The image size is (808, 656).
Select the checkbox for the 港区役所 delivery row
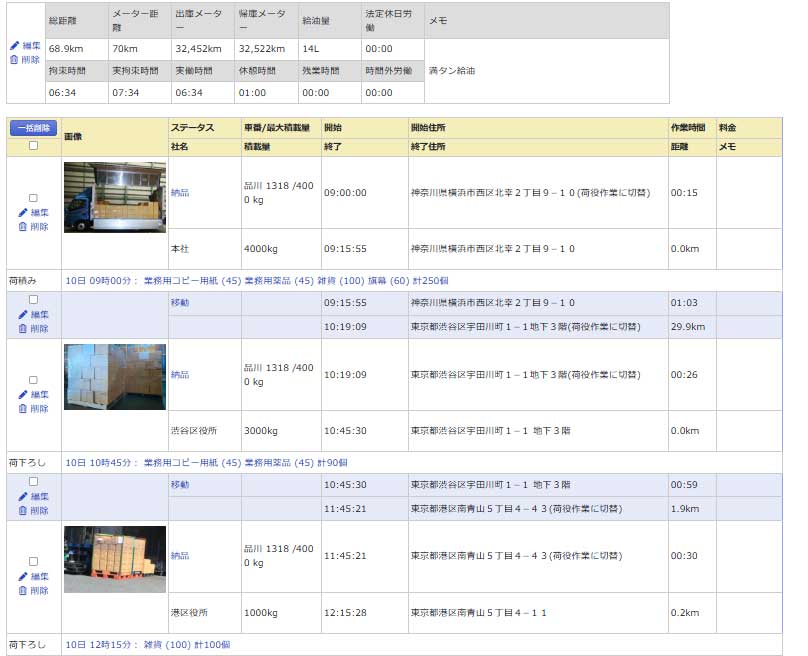(33, 562)
